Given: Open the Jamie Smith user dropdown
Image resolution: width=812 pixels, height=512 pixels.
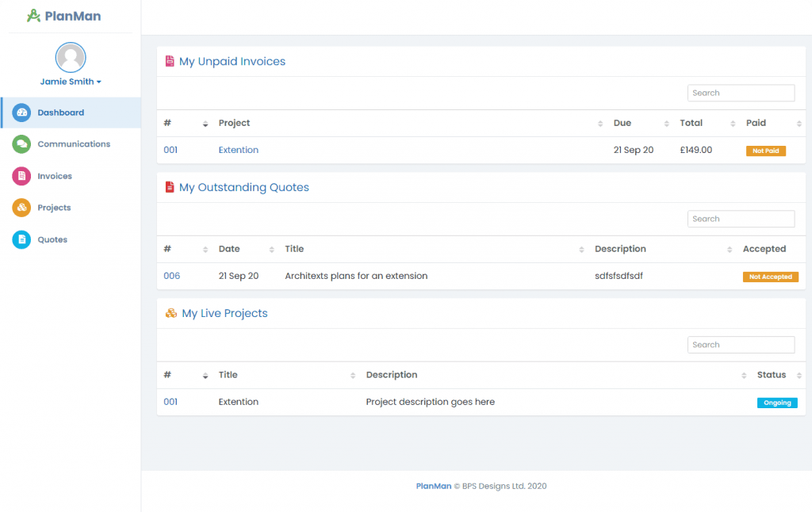Looking at the screenshot, I should (71, 82).
